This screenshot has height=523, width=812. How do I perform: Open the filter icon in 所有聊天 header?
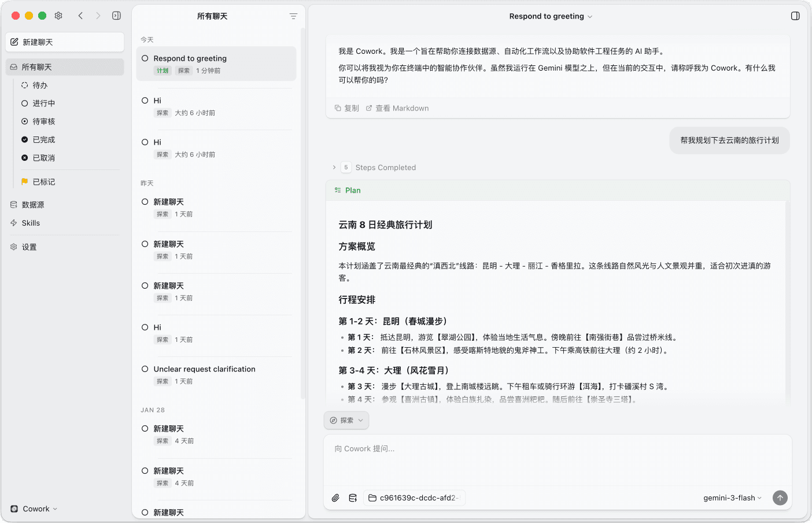click(x=293, y=16)
